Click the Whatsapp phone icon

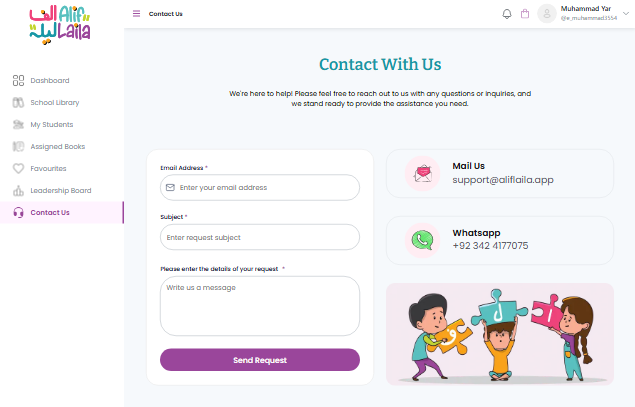[x=422, y=241]
